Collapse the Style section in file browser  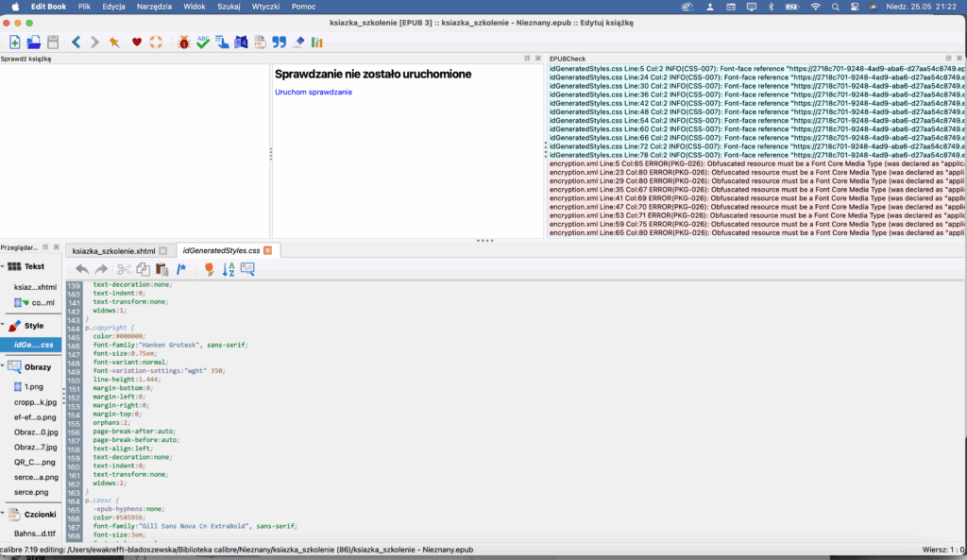pos(3,325)
